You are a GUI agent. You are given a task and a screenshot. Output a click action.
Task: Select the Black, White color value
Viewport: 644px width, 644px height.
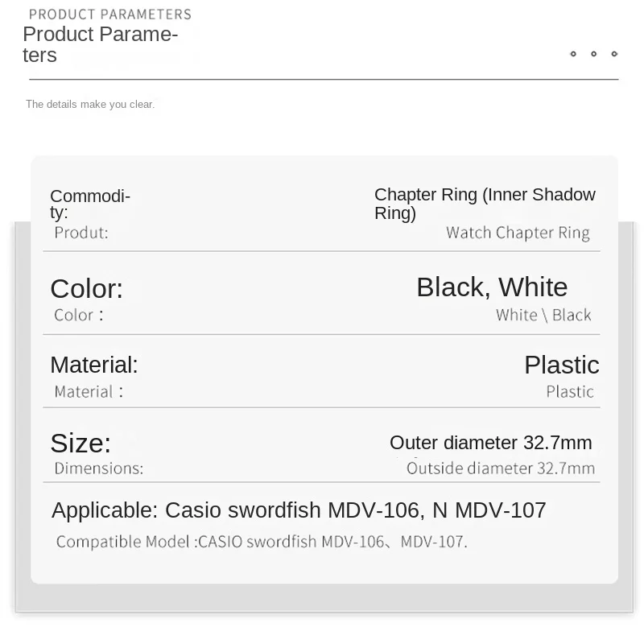tap(492, 287)
